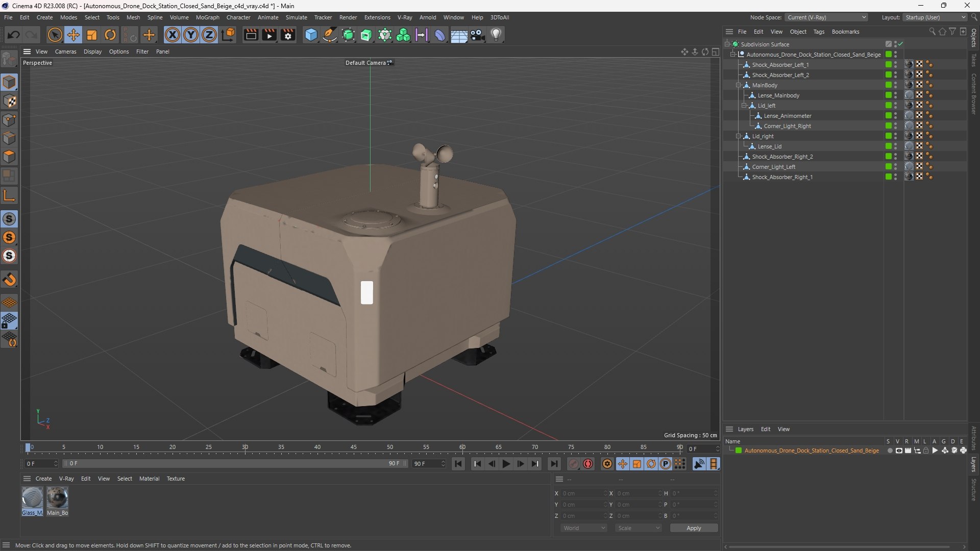Toggle Subdivision Surface enable checkmark
This screenshot has height=551, width=980.
click(x=901, y=44)
